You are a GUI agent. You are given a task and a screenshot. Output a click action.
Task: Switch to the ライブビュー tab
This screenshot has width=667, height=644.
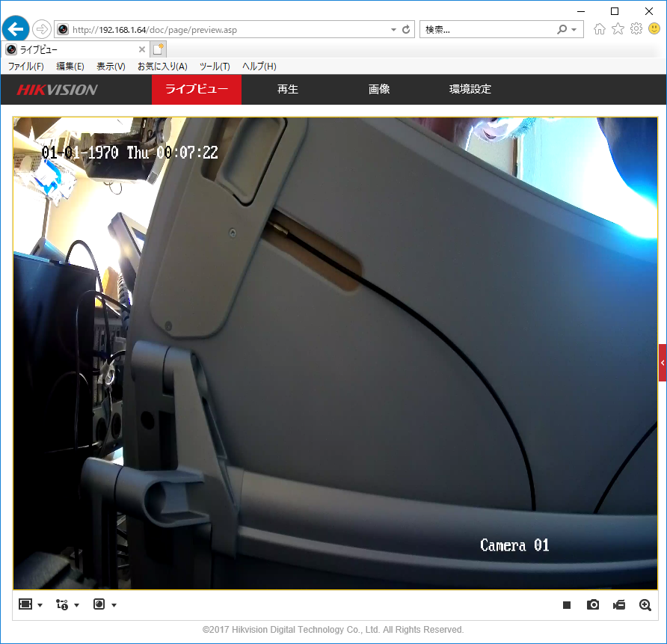click(x=197, y=89)
